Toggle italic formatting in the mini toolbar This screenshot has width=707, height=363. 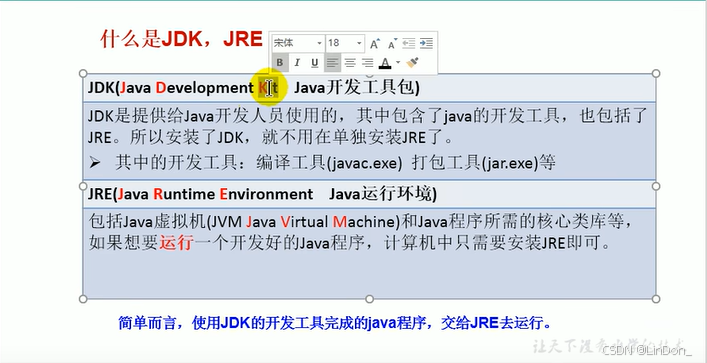coord(297,62)
